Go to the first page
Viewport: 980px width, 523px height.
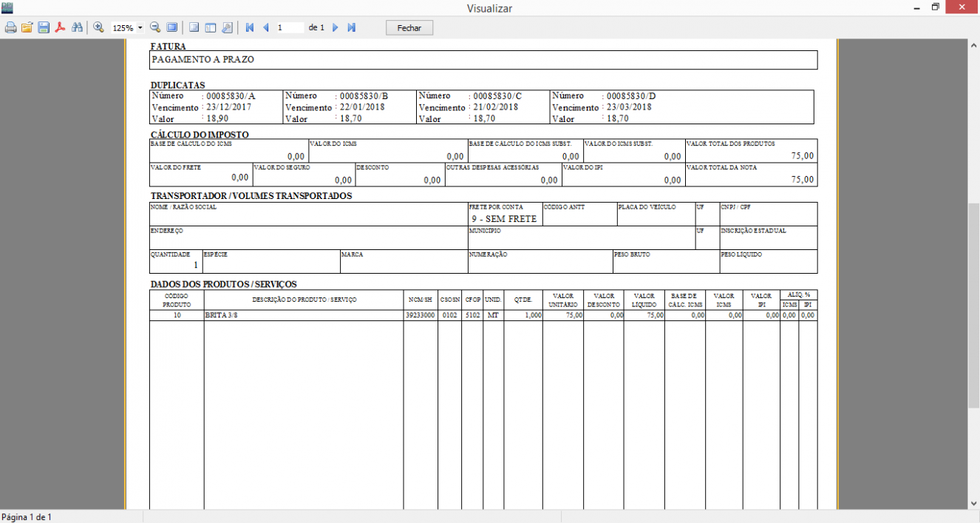pos(249,27)
